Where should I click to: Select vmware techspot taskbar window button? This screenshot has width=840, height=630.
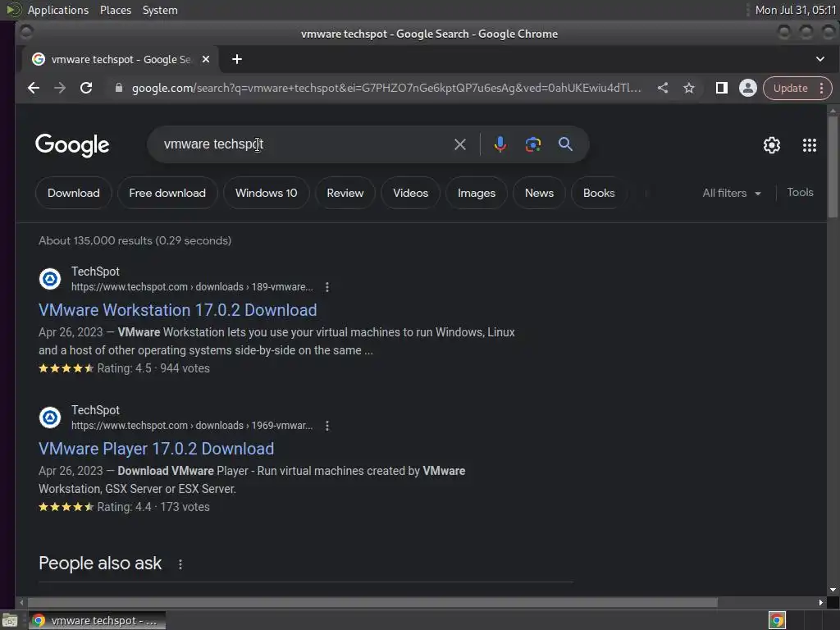click(97, 620)
